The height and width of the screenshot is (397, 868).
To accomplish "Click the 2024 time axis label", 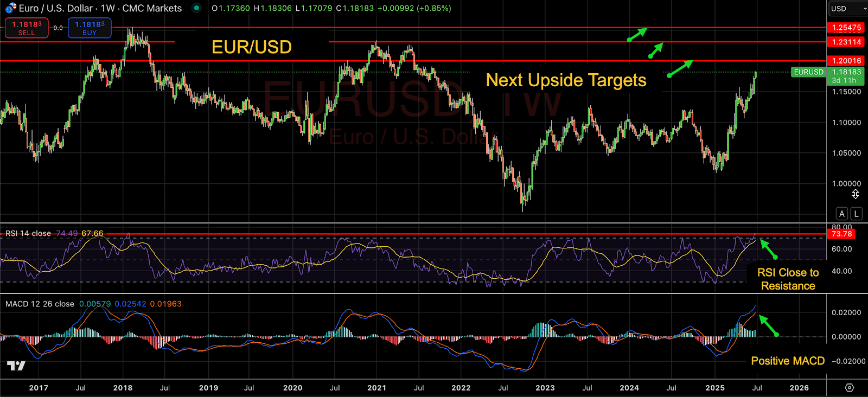I will [x=629, y=388].
